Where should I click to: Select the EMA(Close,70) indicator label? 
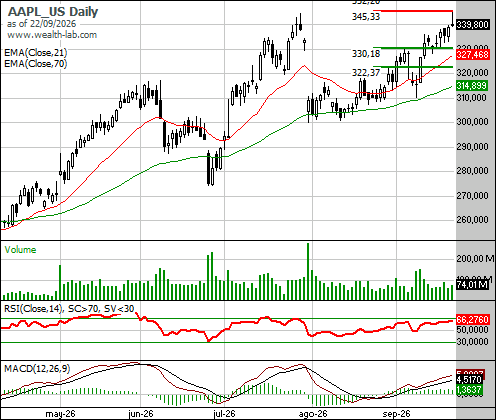(x=36, y=63)
